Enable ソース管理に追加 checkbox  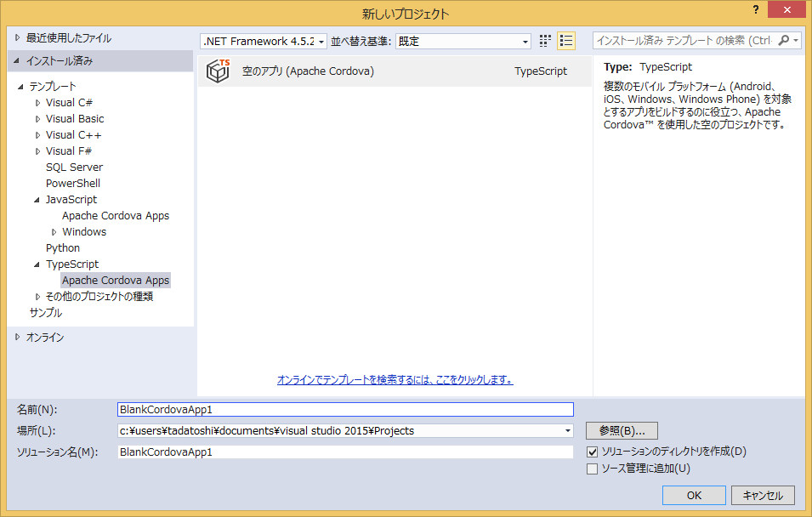tap(592, 468)
